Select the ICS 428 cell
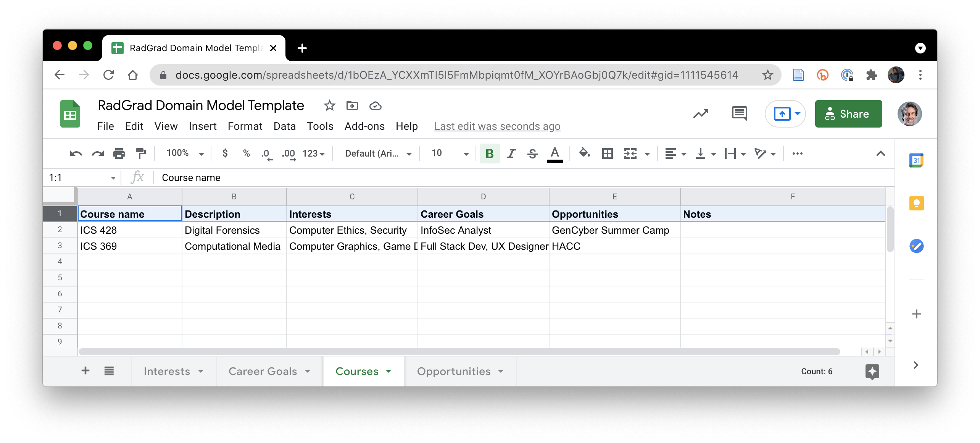The height and width of the screenshot is (443, 980). tap(130, 230)
